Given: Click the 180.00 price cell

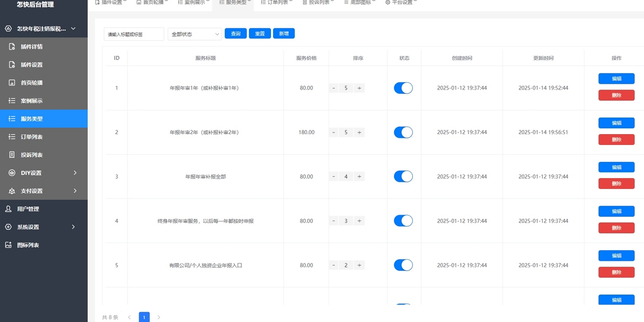Looking at the screenshot, I should click(306, 132).
